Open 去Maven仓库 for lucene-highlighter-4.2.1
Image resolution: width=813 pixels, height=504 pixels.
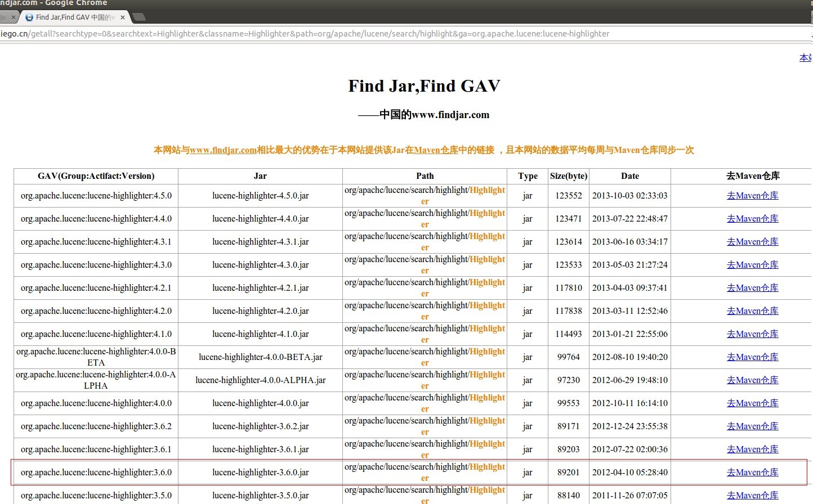click(752, 287)
